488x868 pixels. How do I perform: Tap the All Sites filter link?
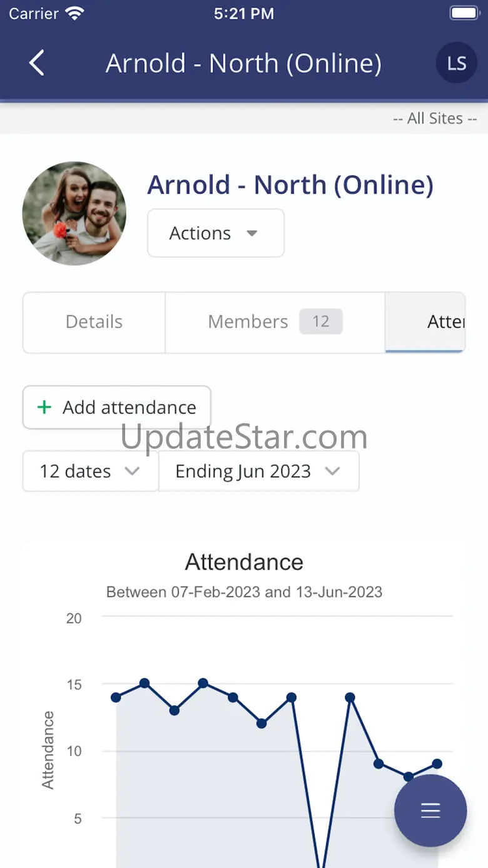point(435,118)
